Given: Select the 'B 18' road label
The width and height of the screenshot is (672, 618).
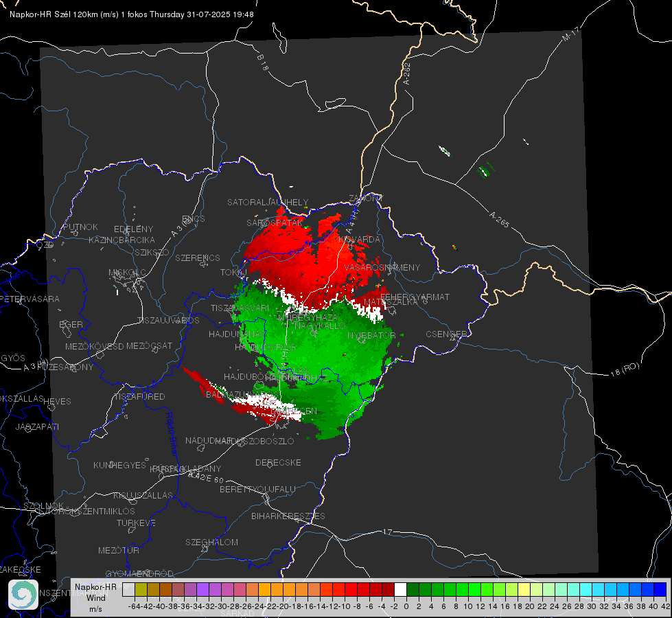Looking at the screenshot, I should (263, 62).
